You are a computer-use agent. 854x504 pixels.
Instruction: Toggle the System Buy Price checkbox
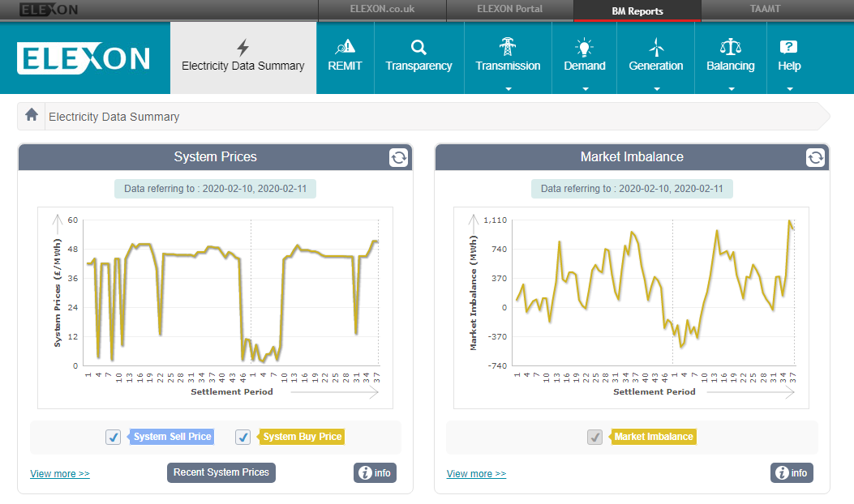[x=243, y=437]
